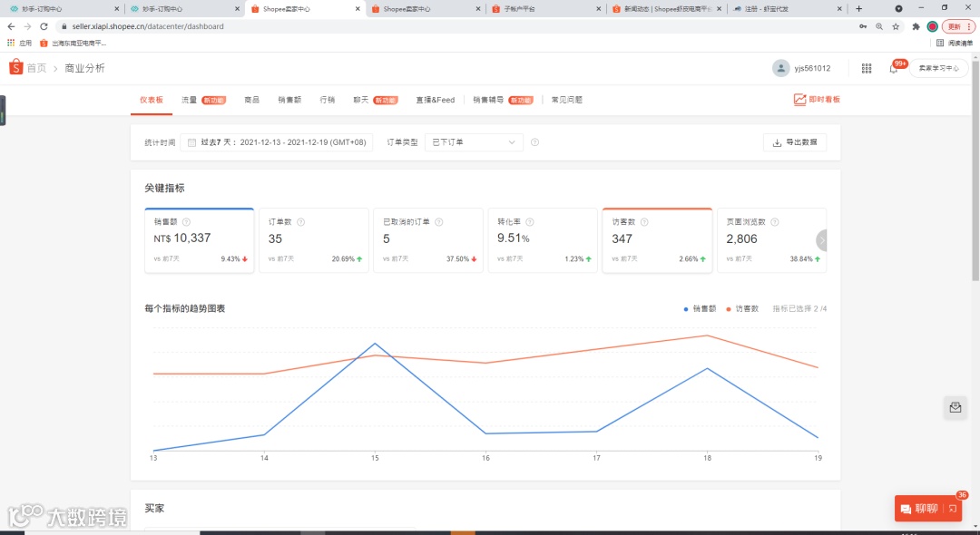Click help icon beside 转化率 metric
The height and width of the screenshot is (535, 980).
pos(530,221)
